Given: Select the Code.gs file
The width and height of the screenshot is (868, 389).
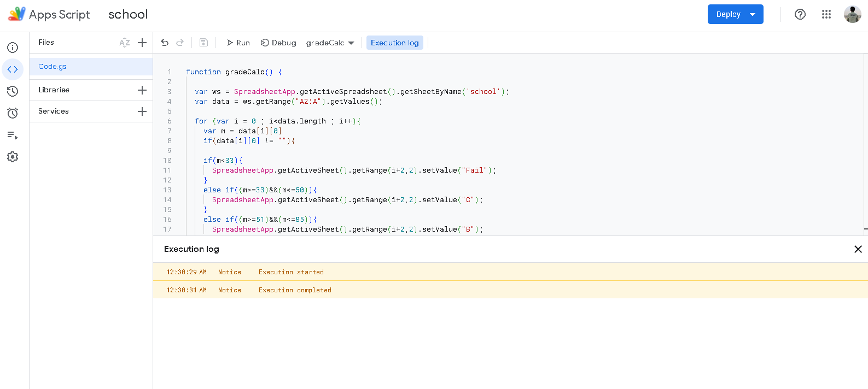Looking at the screenshot, I should click(x=91, y=67).
